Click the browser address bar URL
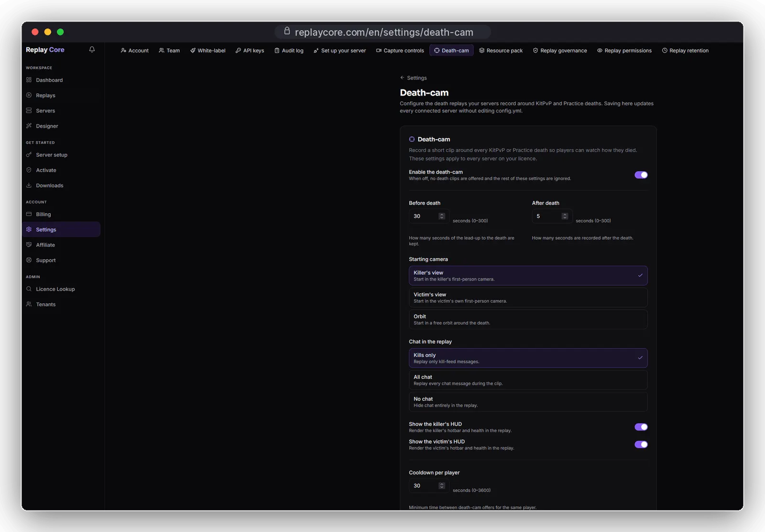765x532 pixels. (x=384, y=32)
